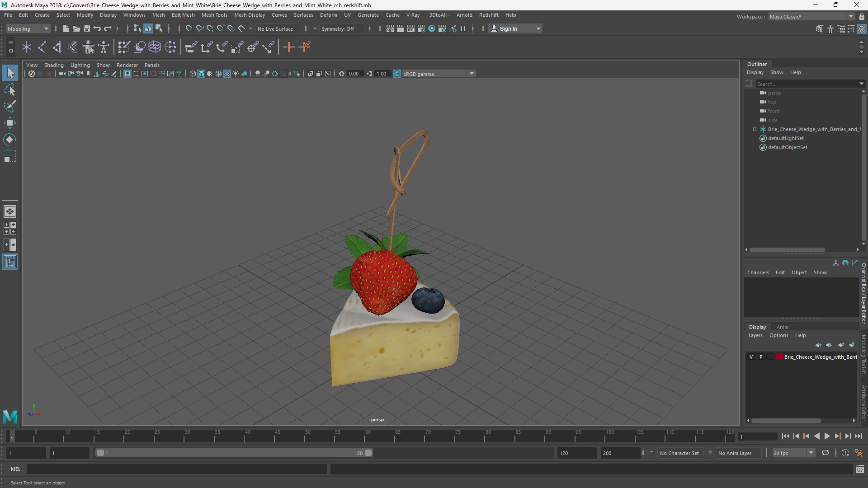Pick the Scale tool in the toolbox
Image resolution: width=868 pixels, height=488 pixels.
coord(10,156)
